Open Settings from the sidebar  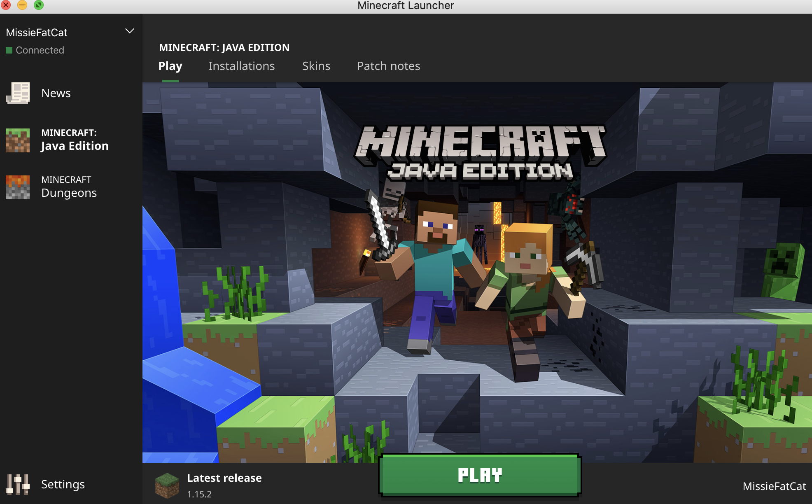[x=63, y=484]
